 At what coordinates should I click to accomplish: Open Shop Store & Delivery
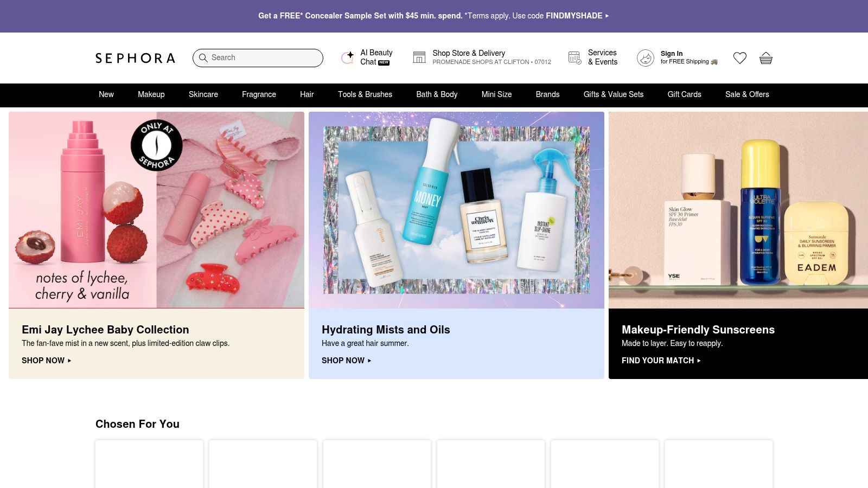point(482,57)
